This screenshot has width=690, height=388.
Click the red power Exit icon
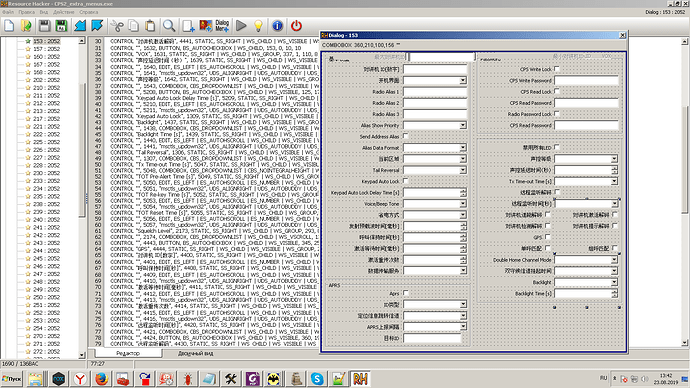point(296,26)
